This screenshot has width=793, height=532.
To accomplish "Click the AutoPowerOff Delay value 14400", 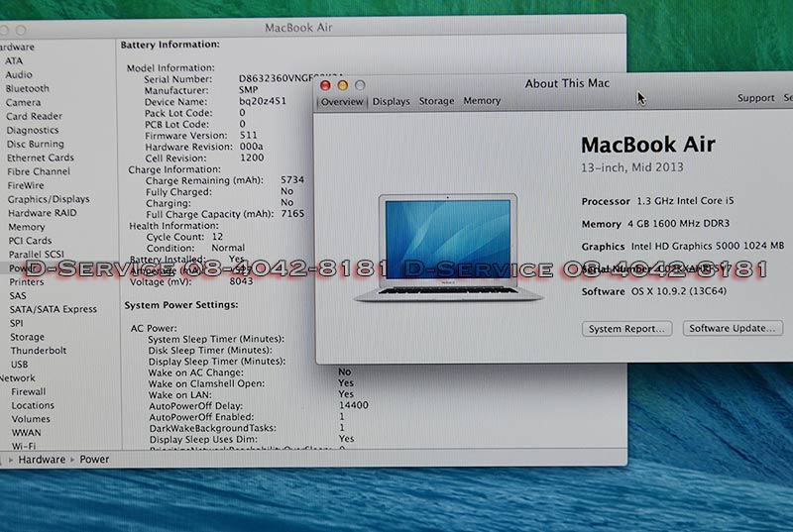I will click(x=354, y=405).
